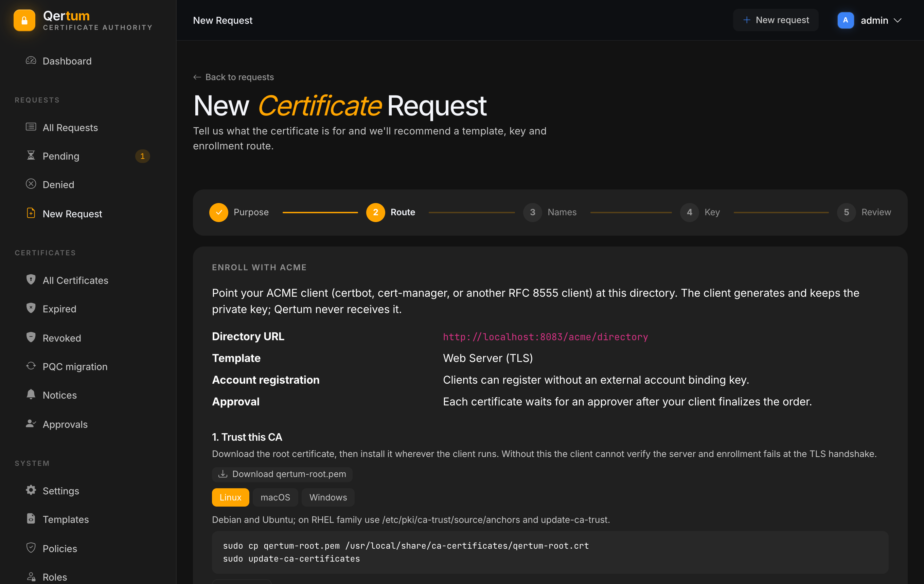Viewport: 924px width, 584px height.
Task: Click the Templates file icon
Action: (x=31, y=519)
